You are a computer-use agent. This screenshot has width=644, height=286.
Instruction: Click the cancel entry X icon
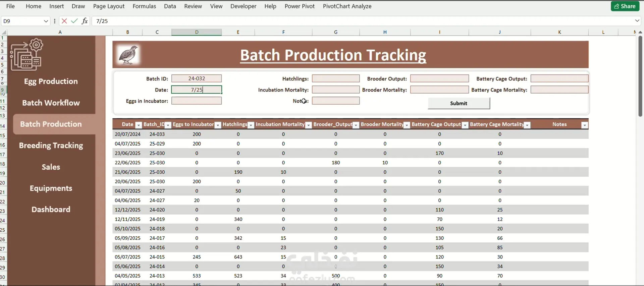64,21
